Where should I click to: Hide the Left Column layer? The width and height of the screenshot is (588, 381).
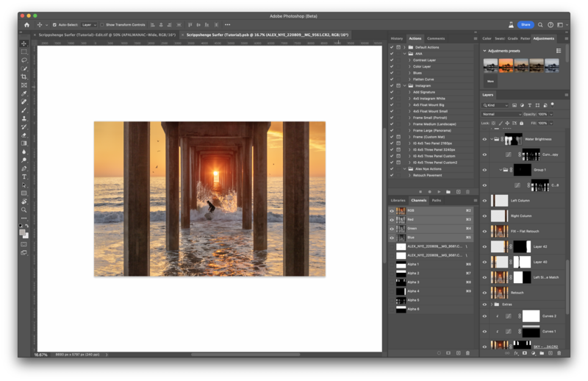point(484,201)
